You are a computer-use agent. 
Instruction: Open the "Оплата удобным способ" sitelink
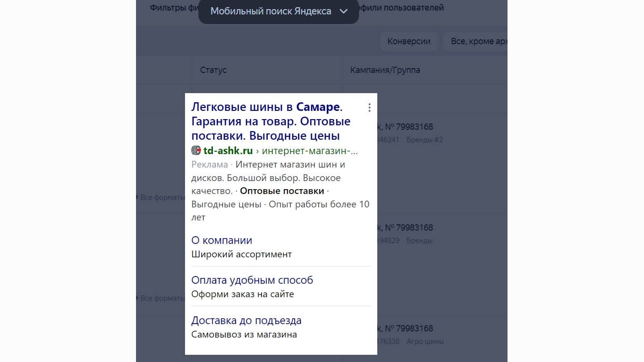point(252,280)
